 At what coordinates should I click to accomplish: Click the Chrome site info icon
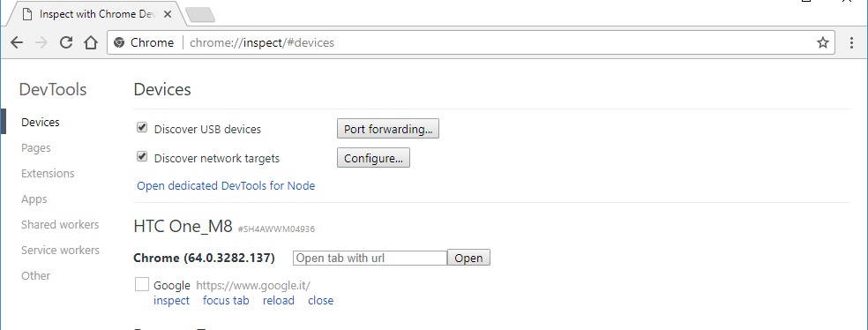click(x=119, y=42)
